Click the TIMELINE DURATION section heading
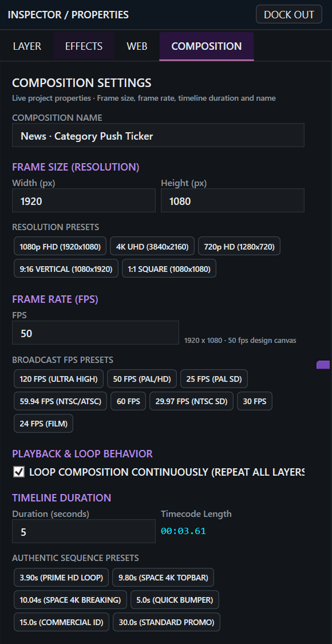The width and height of the screenshot is (332, 644). point(62,498)
